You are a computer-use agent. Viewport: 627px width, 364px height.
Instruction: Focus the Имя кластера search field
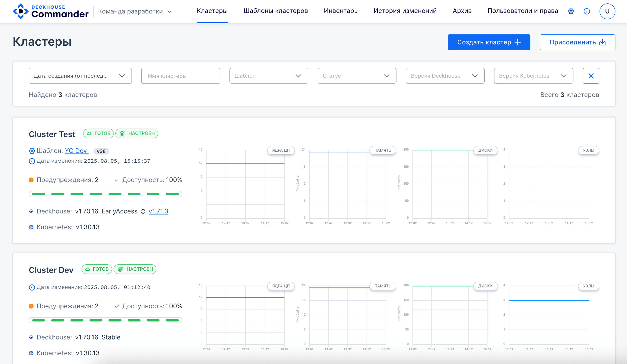[181, 76]
